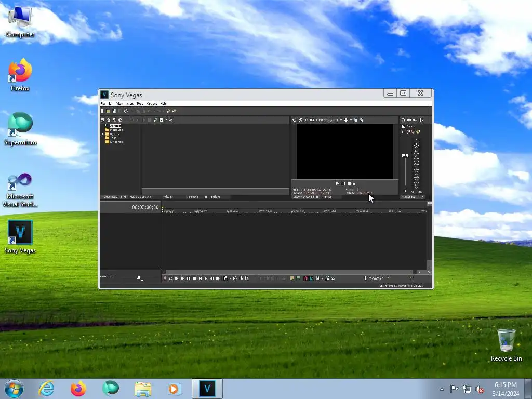Toggle Loop Playback in timeline transport

coord(170,278)
